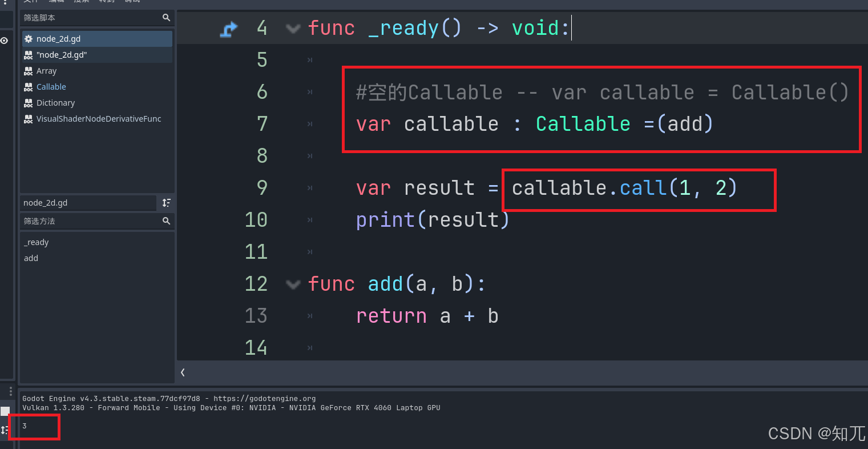This screenshot has width=868, height=449.
Task: Click the three-dot panel menu icon at bottom left
Action: (x=10, y=390)
